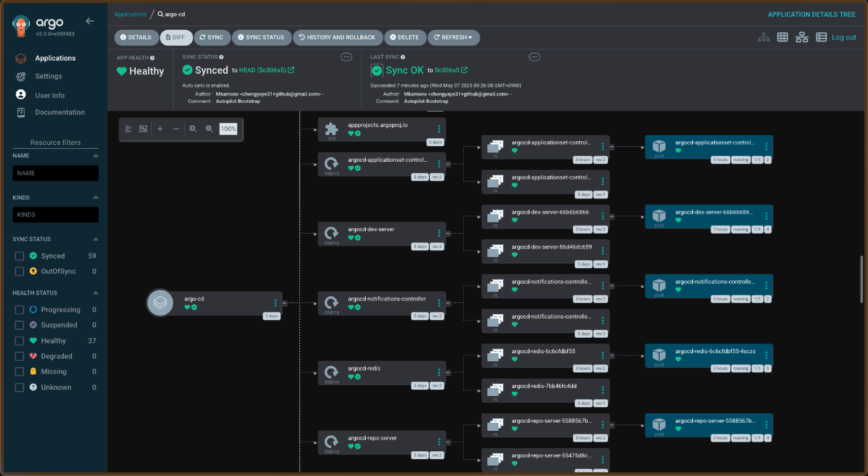Click the Log out link
This screenshot has width=868, height=476.
(844, 37)
